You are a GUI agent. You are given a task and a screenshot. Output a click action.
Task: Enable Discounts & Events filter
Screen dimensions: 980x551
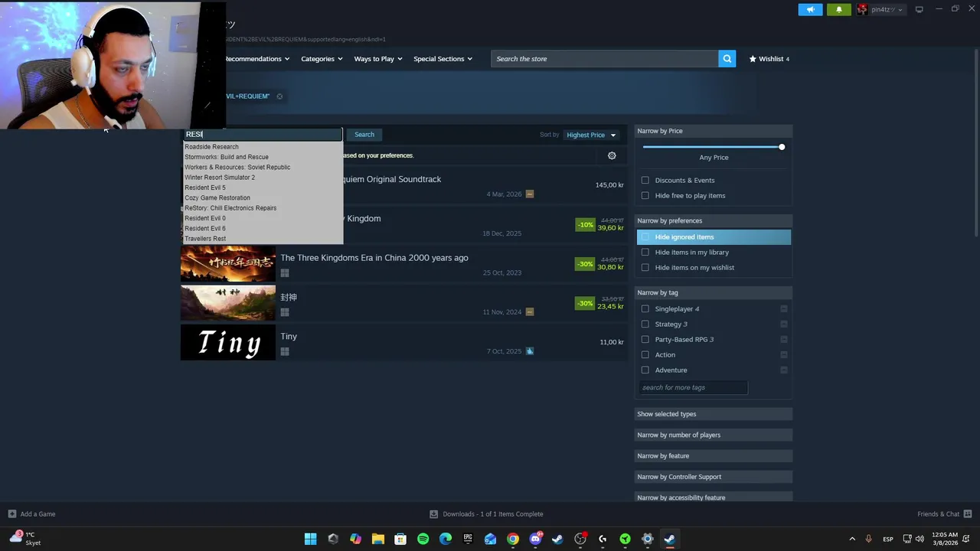(645, 181)
